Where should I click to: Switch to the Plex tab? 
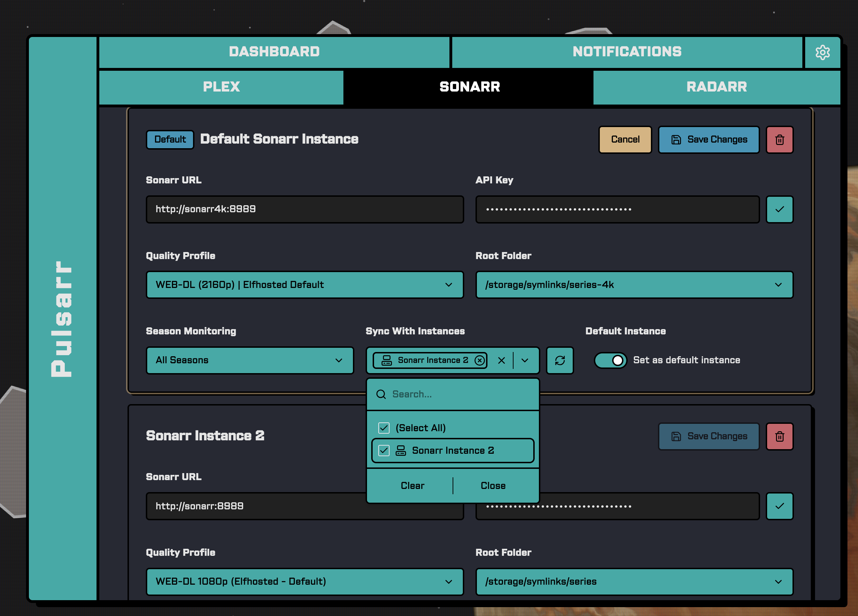point(221,87)
